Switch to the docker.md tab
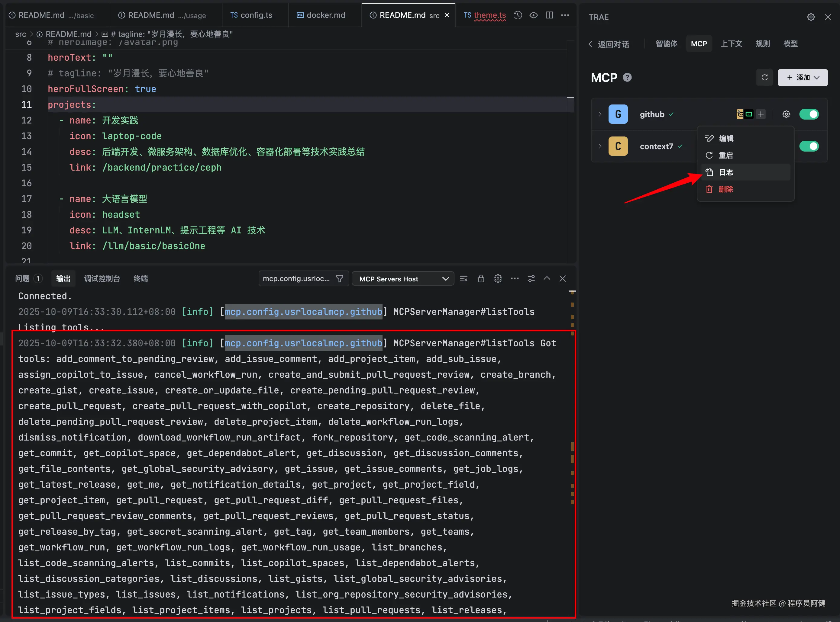Image resolution: width=840 pixels, height=622 pixels. pos(325,15)
